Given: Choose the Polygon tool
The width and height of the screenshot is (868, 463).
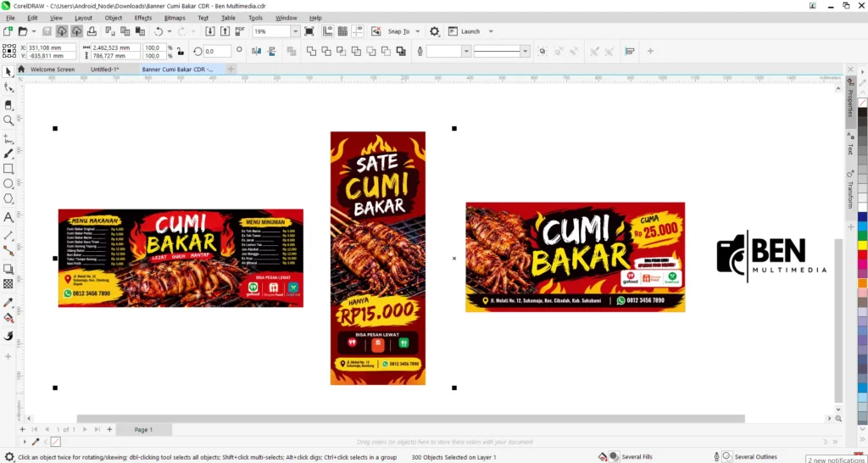Looking at the screenshot, I should coord(8,198).
